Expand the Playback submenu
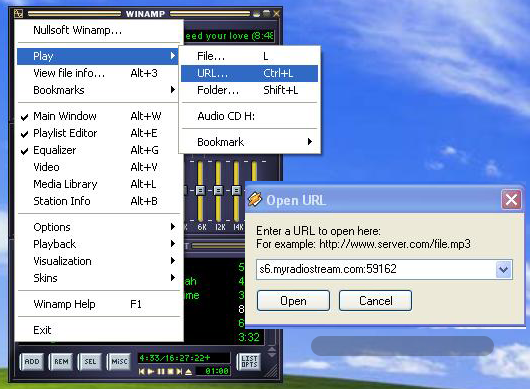530x389 pixels. 98,244
